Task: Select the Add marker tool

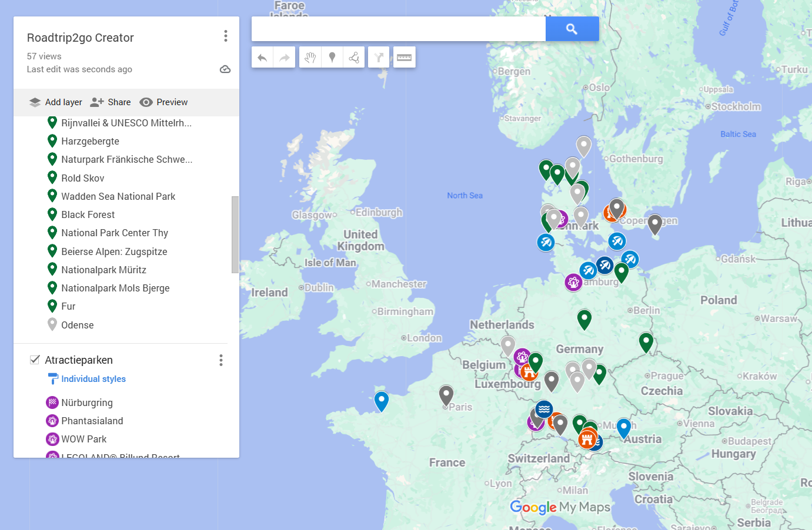Action: coord(332,57)
